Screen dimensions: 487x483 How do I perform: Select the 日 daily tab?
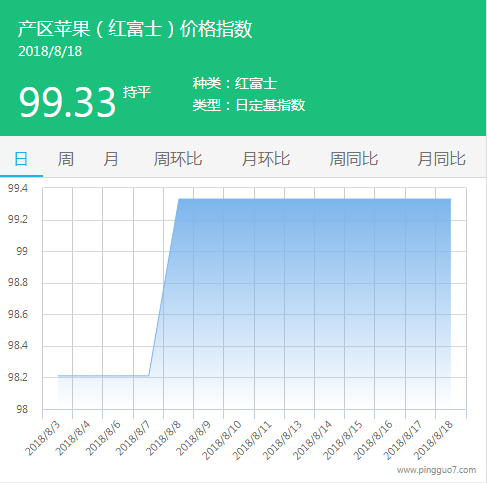[x=21, y=159]
